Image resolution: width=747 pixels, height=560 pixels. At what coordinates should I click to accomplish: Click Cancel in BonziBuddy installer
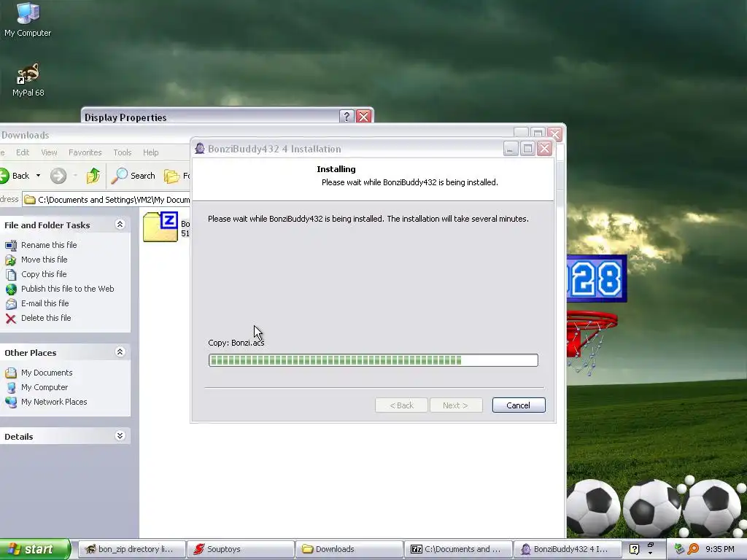click(x=519, y=405)
